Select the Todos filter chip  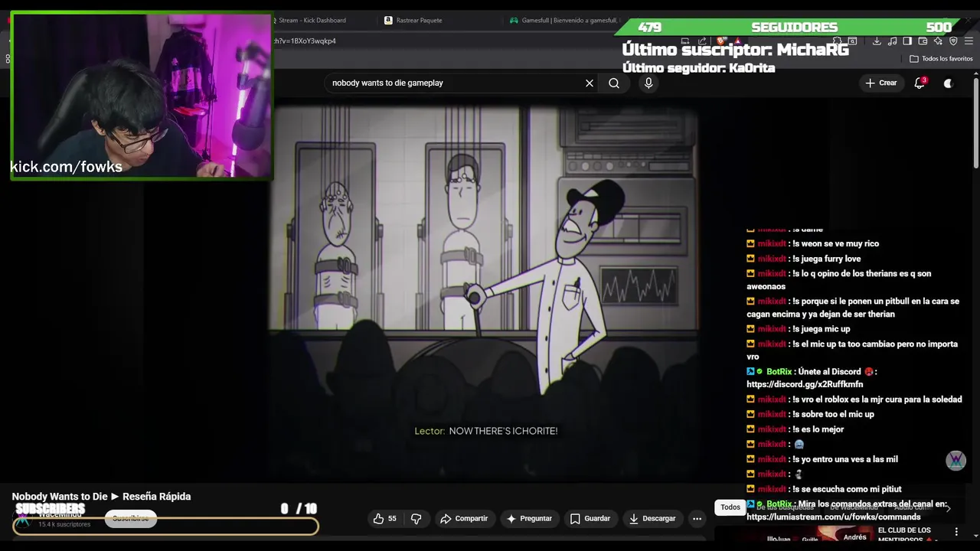(x=730, y=507)
